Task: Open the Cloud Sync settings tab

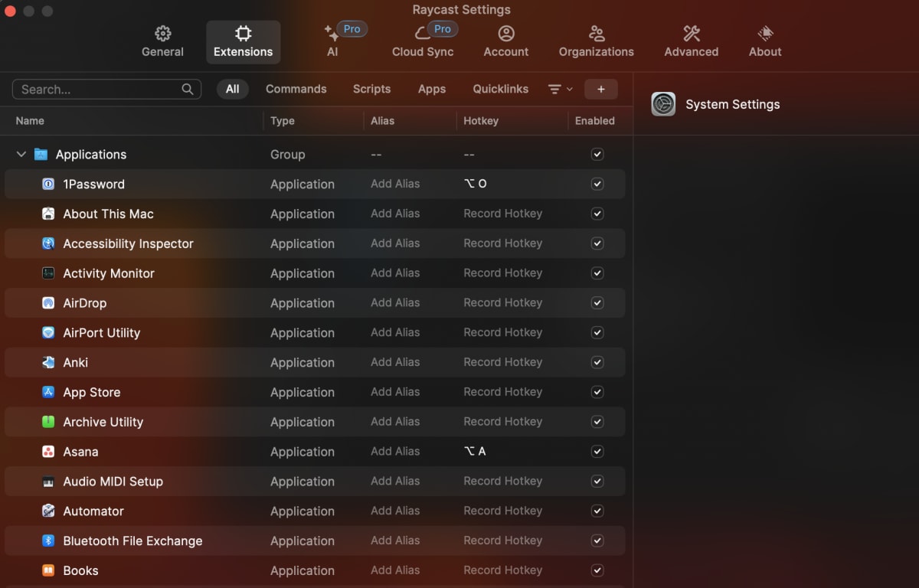Action: (x=423, y=42)
